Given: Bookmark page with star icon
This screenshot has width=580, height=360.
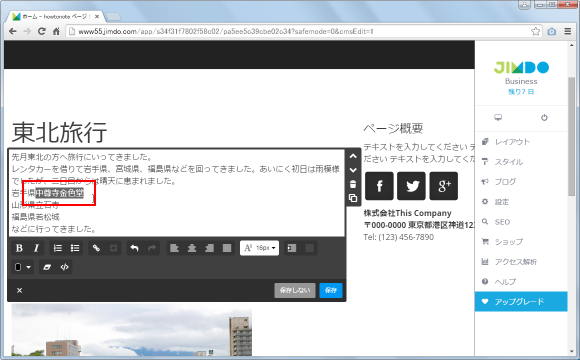Looking at the screenshot, I should click(x=535, y=31).
